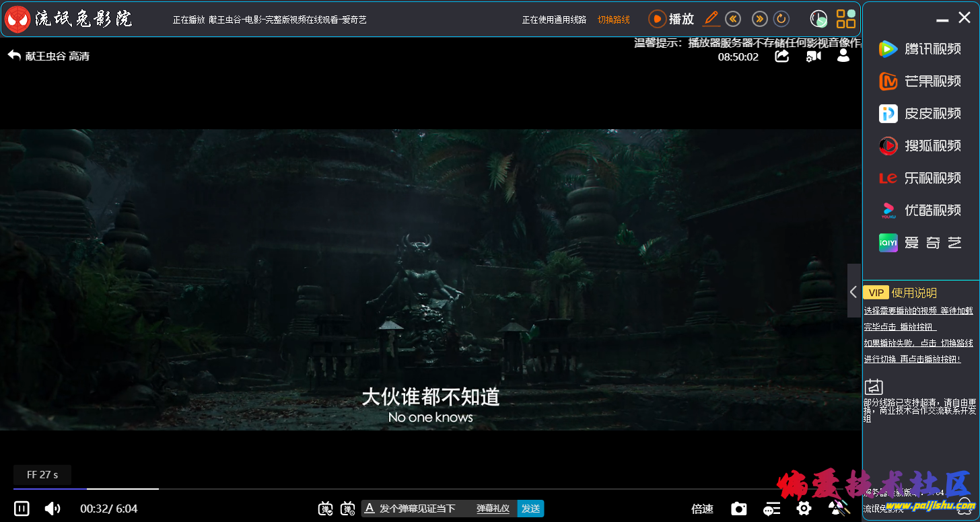The width and height of the screenshot is (980, 522).
Task: Toggle the danmaku display icon
Action: [x=326, y=509]
